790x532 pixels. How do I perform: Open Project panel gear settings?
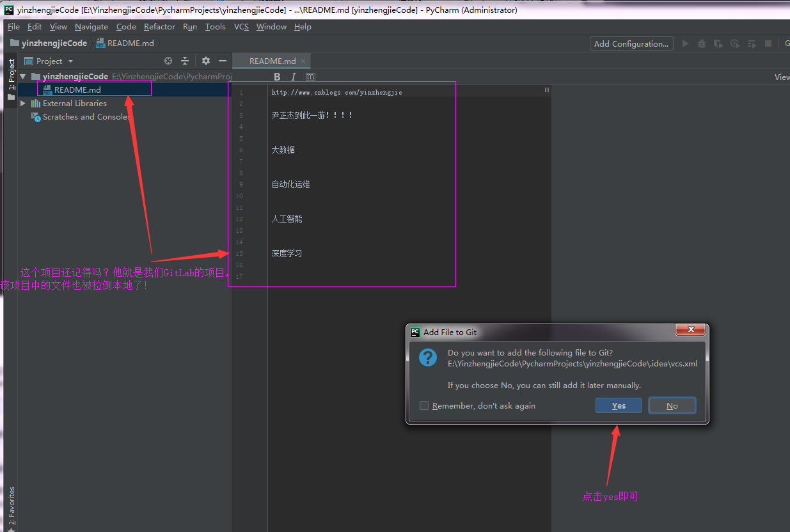pos(206,61)
